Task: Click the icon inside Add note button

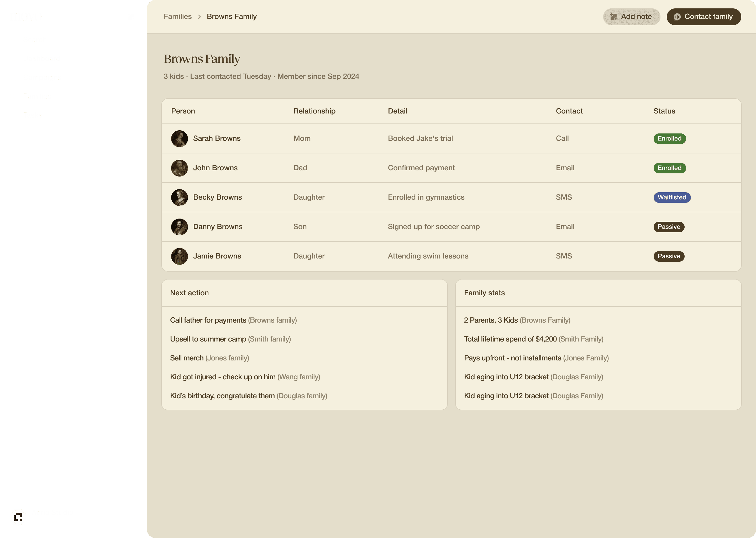Action: pyautogui.click(x=613, y=17)
